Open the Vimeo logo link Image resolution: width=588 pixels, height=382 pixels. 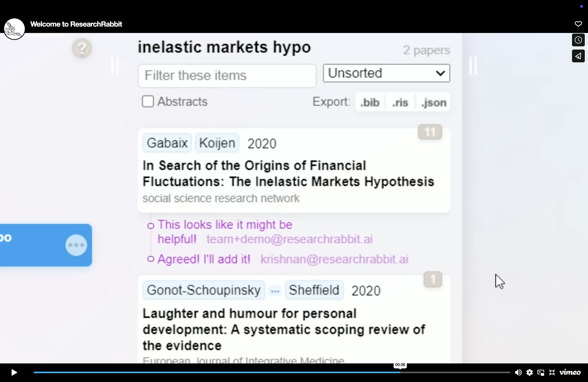tap(570, 372)
